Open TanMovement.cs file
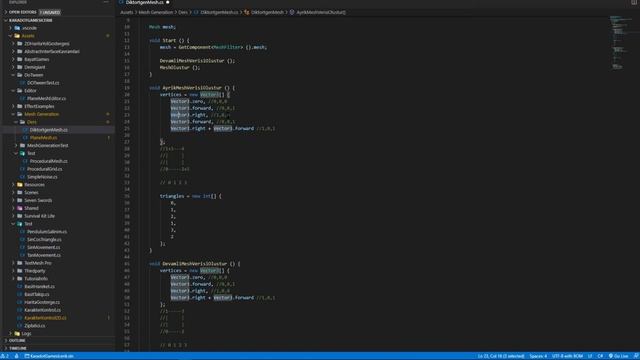640x360 pixels. pos(44,255)
